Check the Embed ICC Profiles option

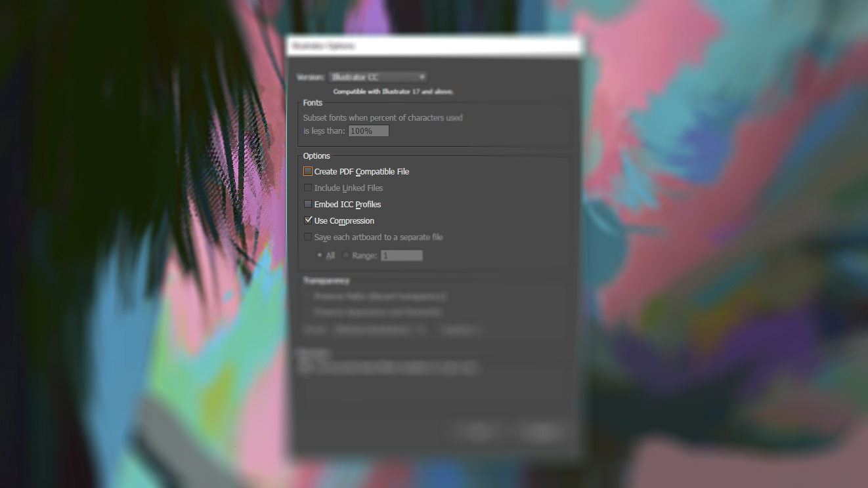coord(308,205)
